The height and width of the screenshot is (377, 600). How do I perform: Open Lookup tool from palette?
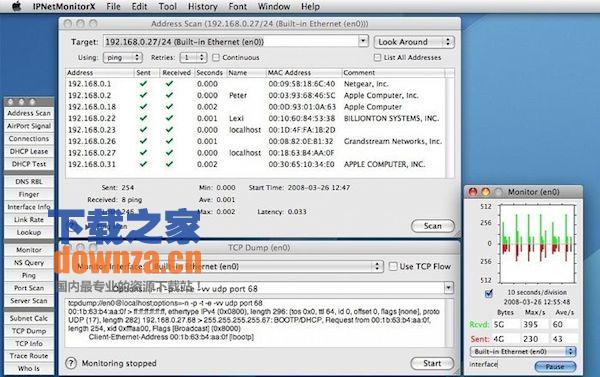(x=29, y=232)
